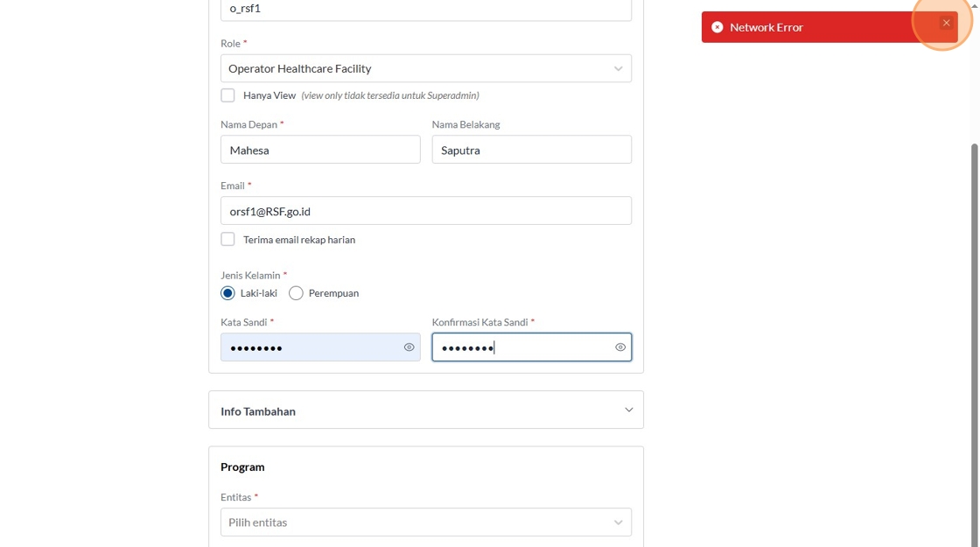Click the username field containing o_rsf1
This screenshot has height=547, width=980.
coord(425,9)
